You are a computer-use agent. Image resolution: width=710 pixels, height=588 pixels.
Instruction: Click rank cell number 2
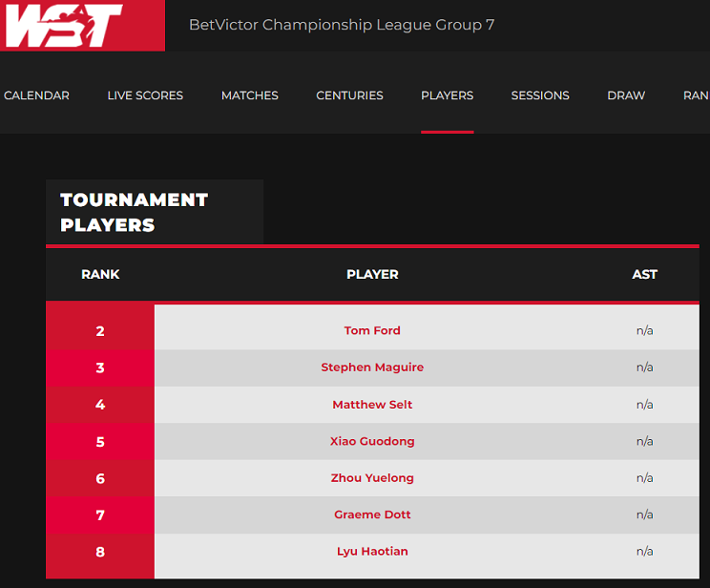tap(100, 331)
